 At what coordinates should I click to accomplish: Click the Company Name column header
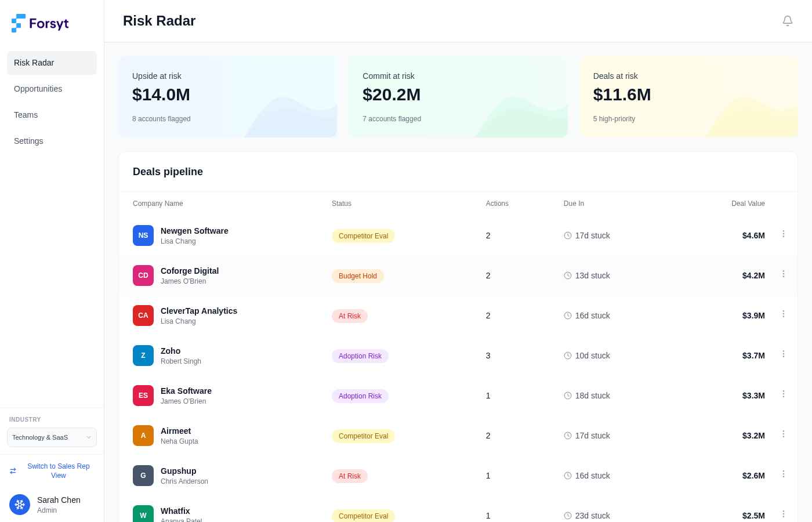pyautogui.click(x=158, y=204)
